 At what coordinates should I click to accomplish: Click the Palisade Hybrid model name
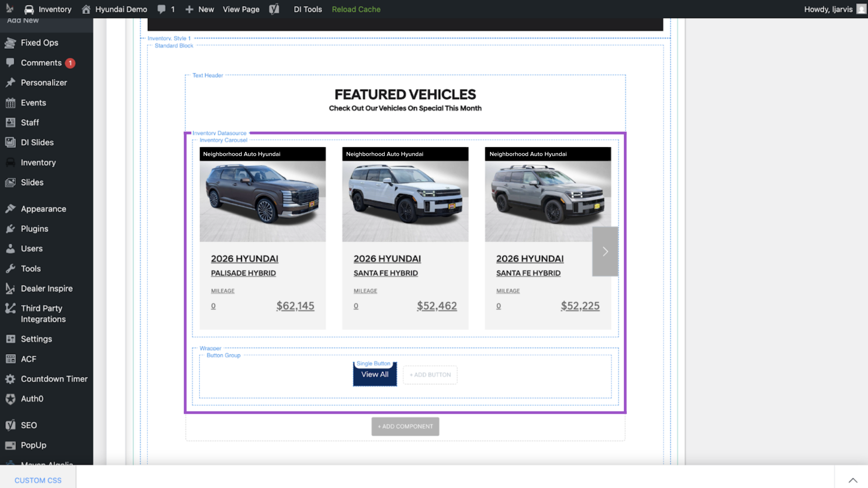(243, 273)
